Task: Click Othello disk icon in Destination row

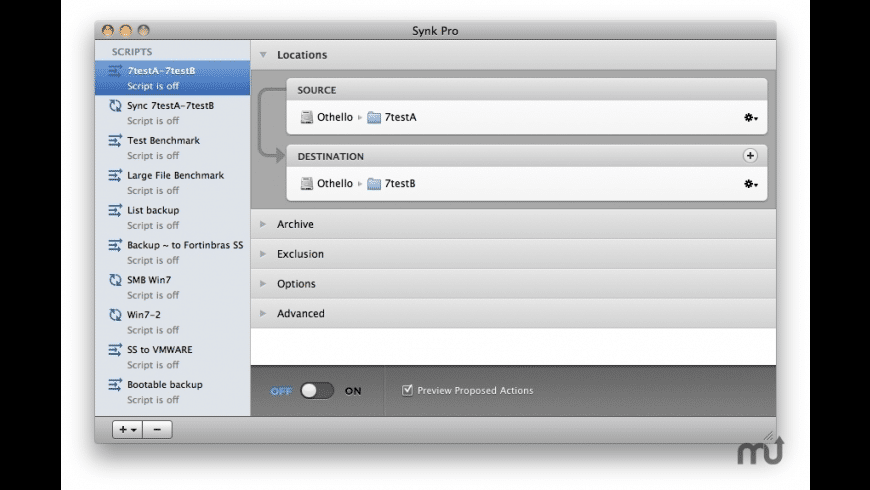Action: (x=306, y=183)
